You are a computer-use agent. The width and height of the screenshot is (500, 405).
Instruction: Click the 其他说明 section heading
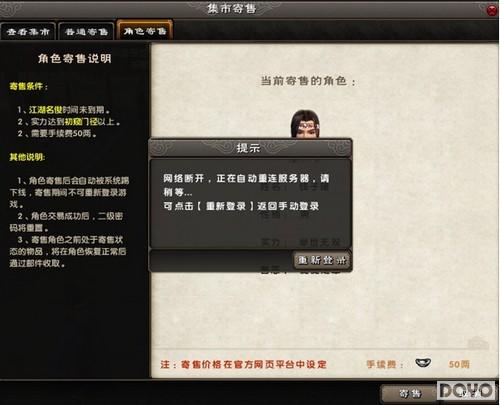[27, 157]
